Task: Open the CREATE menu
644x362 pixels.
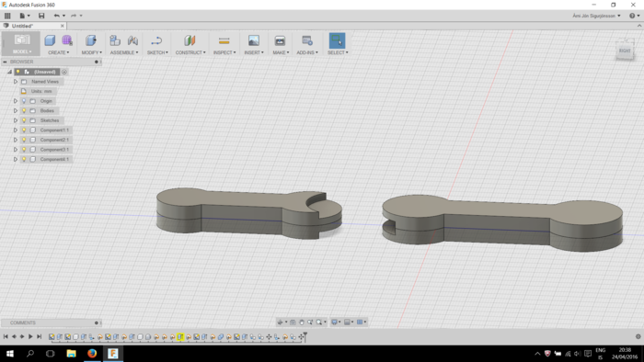Action: 59,52
